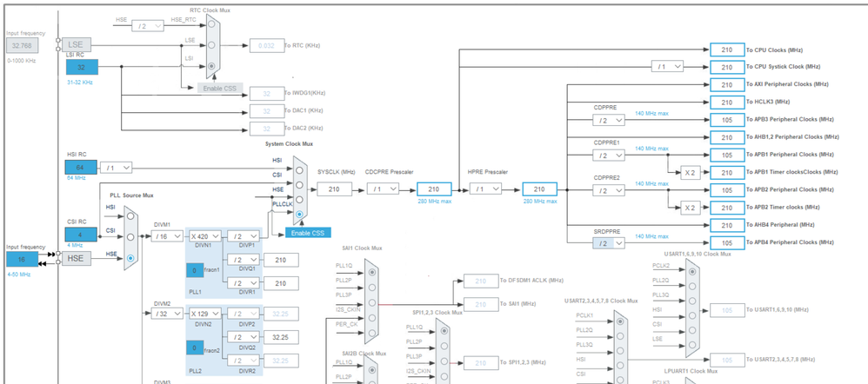This screenshot has width=868, height=384.
Task: Expand the DIVN1 X 420 multiplier dropdown
Action: 205,236
